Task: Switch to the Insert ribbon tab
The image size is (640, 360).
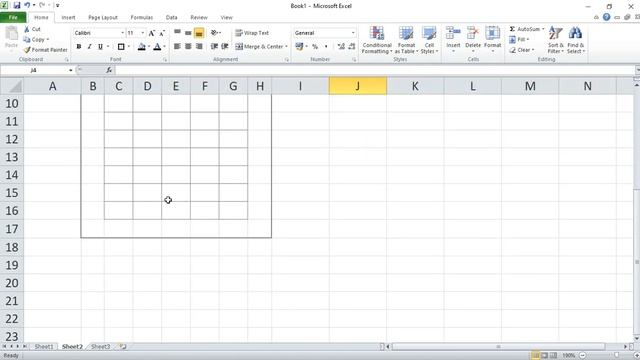Action: [x=68, y=18]
